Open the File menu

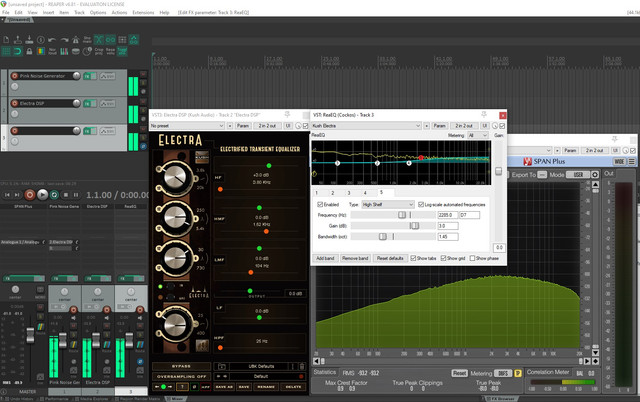tap(6, 13)
